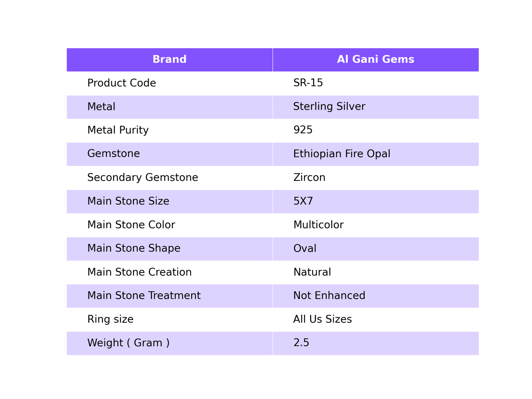Click the Metal row label
The width and height of the screenshot is (532, 399).
pyautogui.click(x=101, y=107)
